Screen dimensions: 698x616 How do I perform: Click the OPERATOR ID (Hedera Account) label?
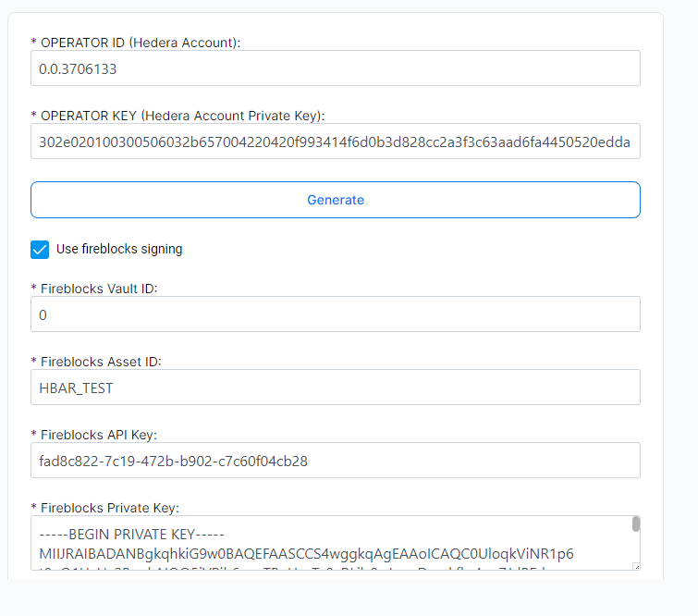tap(136, 43)
